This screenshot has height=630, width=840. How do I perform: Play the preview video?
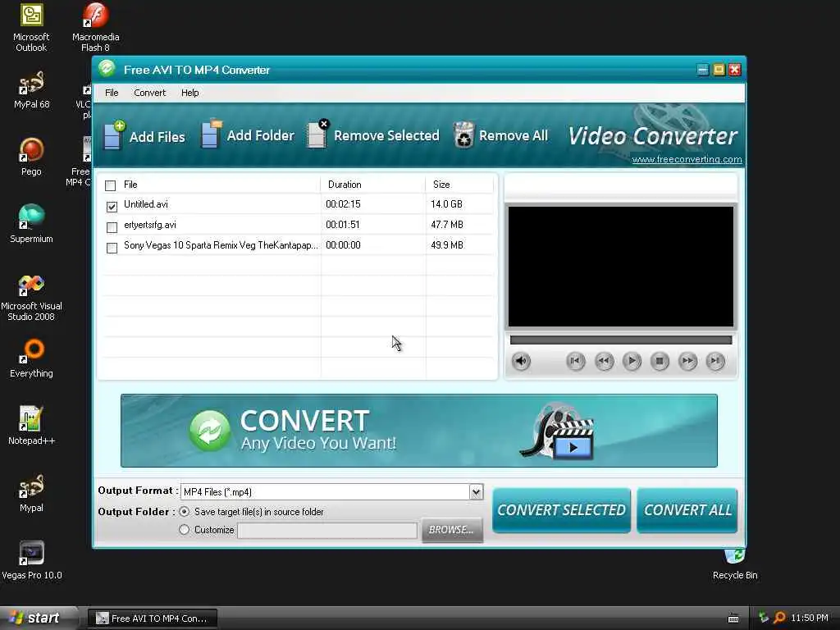point(632,361)
